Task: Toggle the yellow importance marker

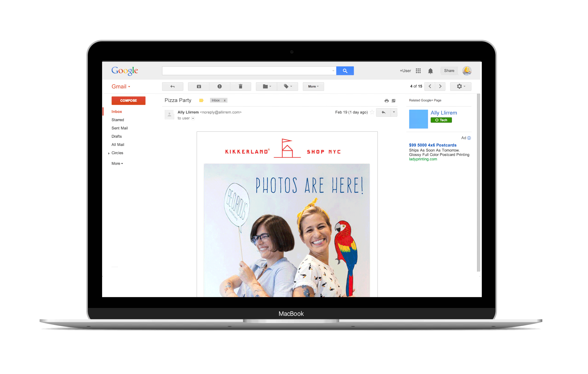Action: pyautogui.click(x=202, y=100)
